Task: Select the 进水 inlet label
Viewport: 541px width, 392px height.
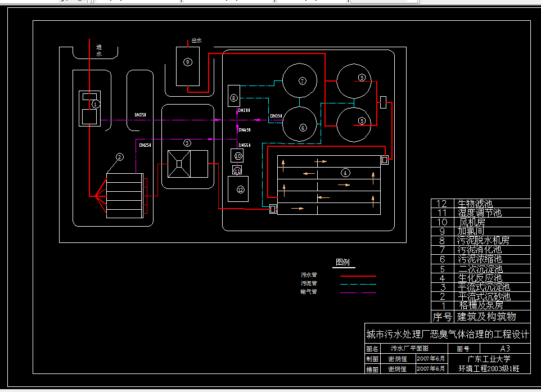Action: 99,51
